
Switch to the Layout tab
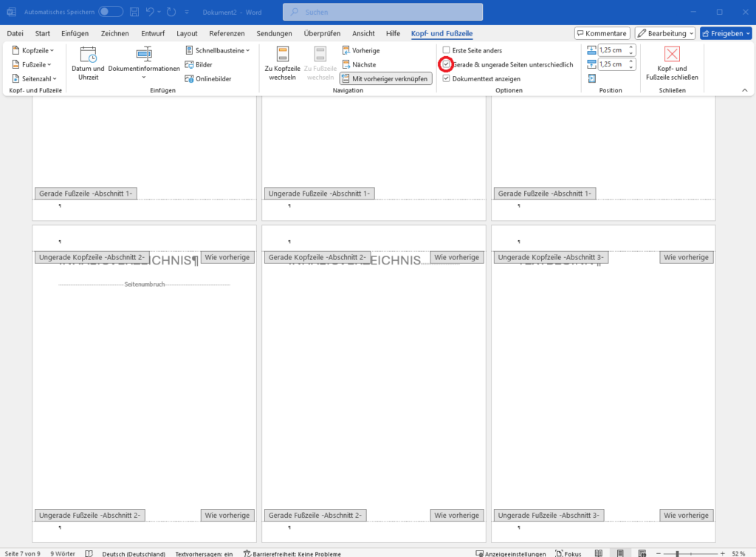point(187,33)
